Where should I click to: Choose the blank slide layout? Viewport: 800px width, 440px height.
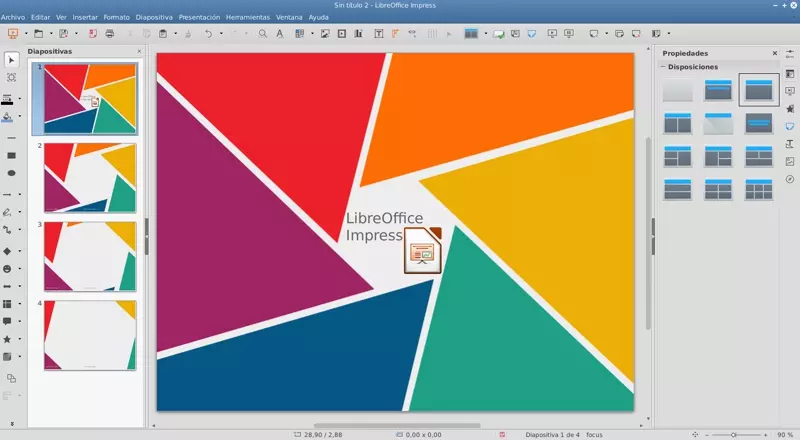(x=678, y=91)
